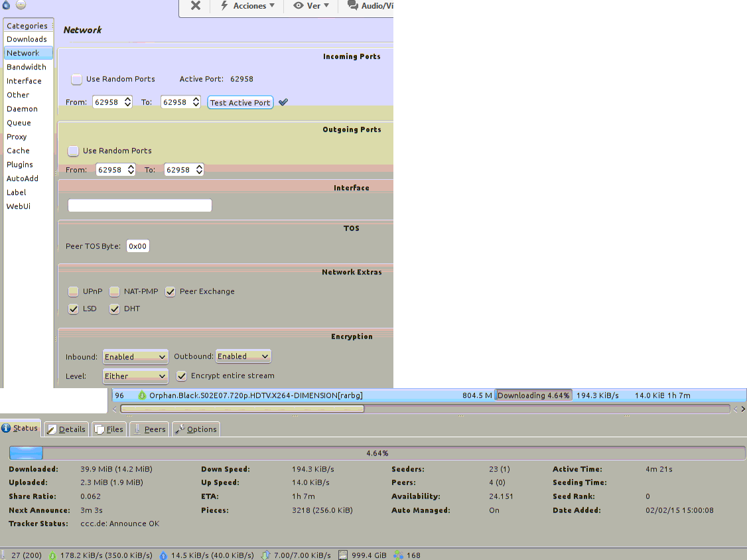This screenshot has height=560, width=747.
Task: Toggle Outgoing Use Random Ports checkbox
Action: pos(74,151)
